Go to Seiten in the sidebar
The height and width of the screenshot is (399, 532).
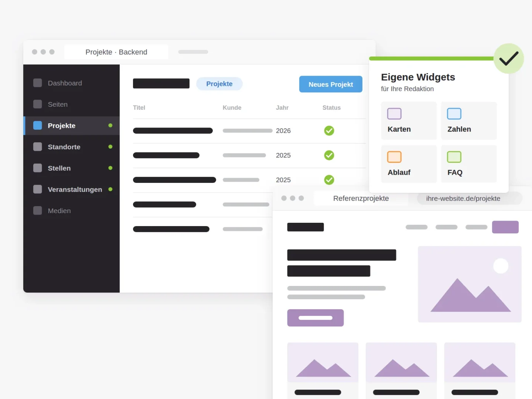coord(72,104)
